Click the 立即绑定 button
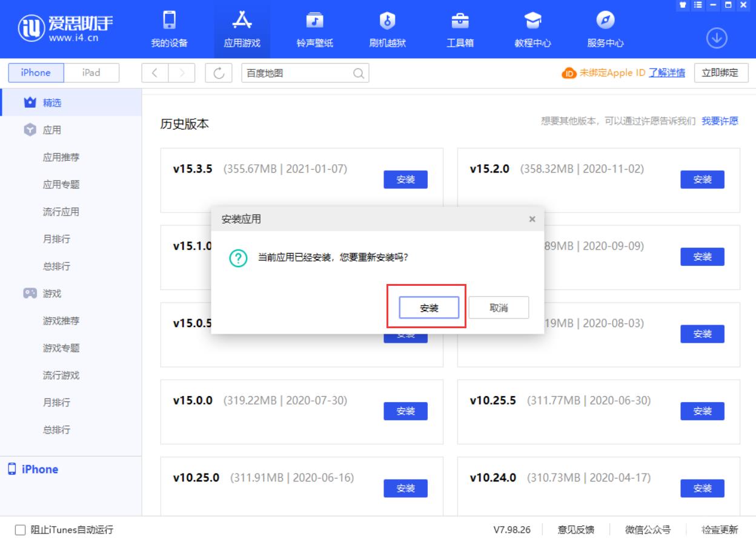 721,73
